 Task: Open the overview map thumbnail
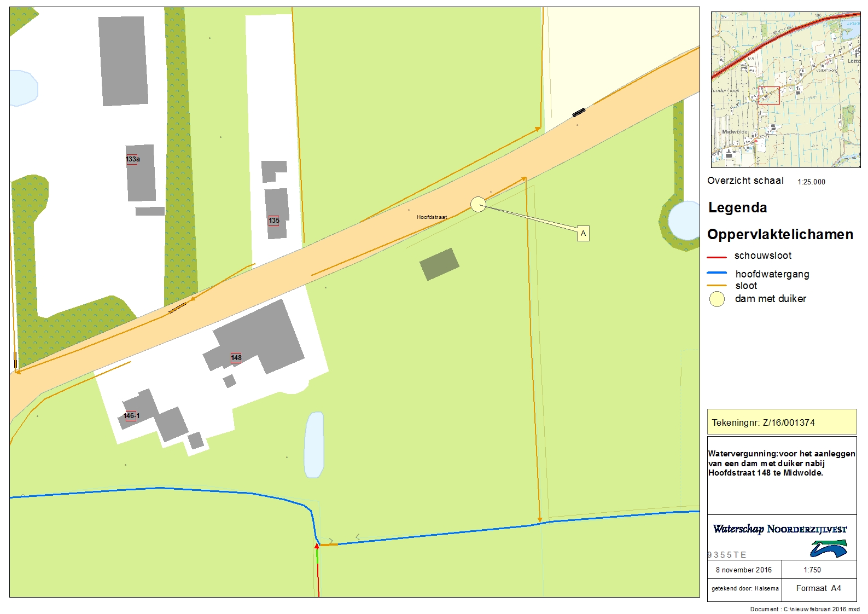coord(785,90)
